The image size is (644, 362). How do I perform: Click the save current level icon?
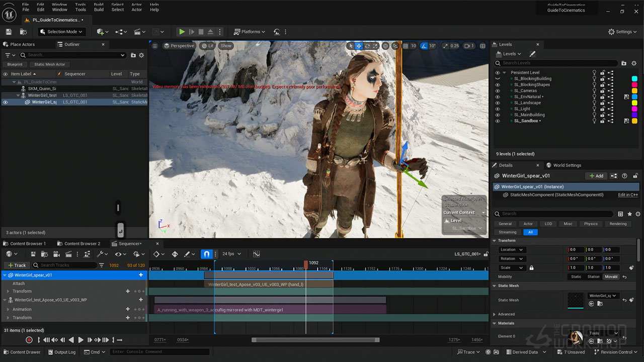(x=9, y=32)
